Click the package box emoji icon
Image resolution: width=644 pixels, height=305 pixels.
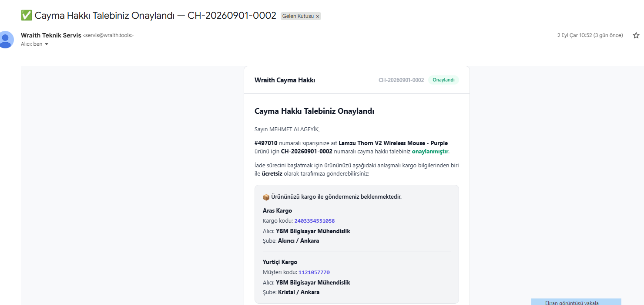tap(266, 197)
